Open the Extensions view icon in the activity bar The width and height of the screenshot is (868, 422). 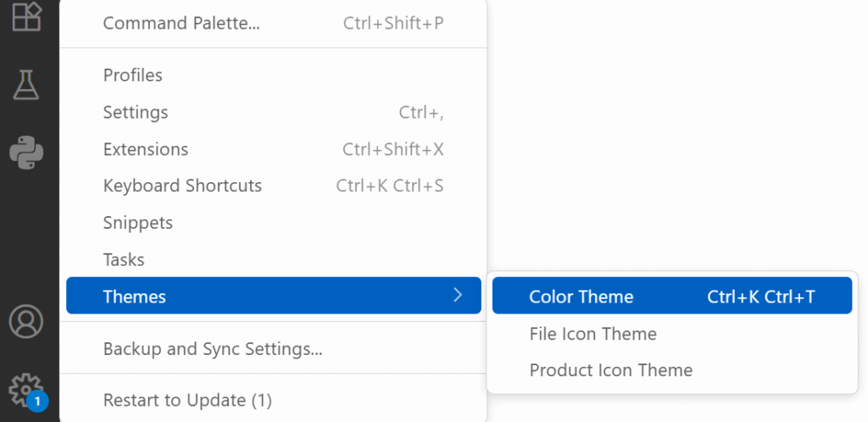(x=25, y=17)
